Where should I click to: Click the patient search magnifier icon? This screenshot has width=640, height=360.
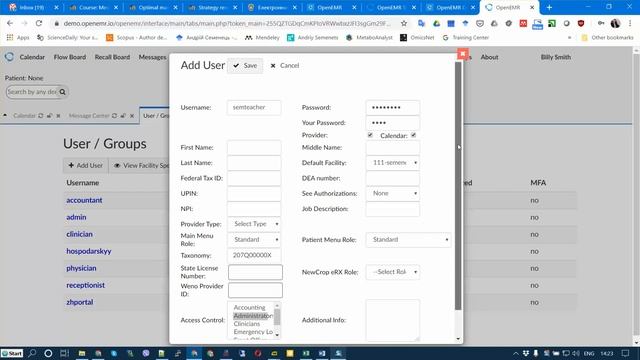[62, 92]
